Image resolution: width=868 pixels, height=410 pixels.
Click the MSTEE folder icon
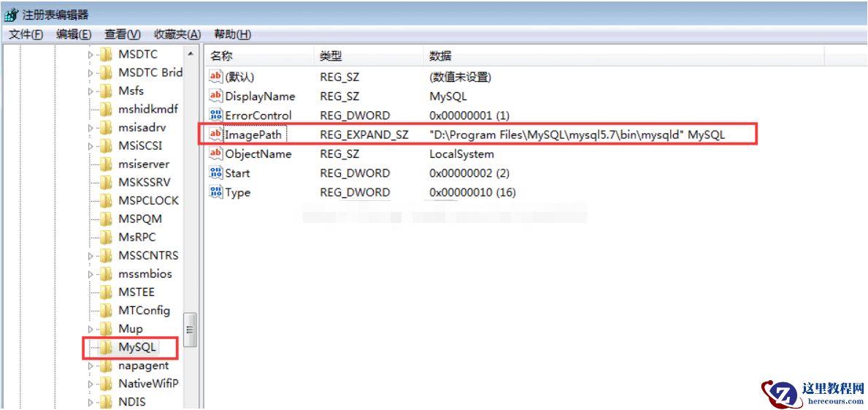(105, 292)
